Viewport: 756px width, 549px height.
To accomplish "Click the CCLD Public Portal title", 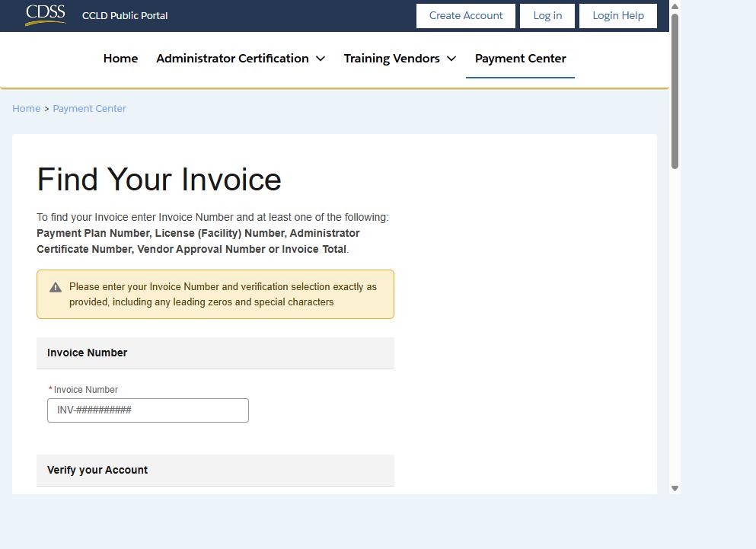I will pos(125,15).
